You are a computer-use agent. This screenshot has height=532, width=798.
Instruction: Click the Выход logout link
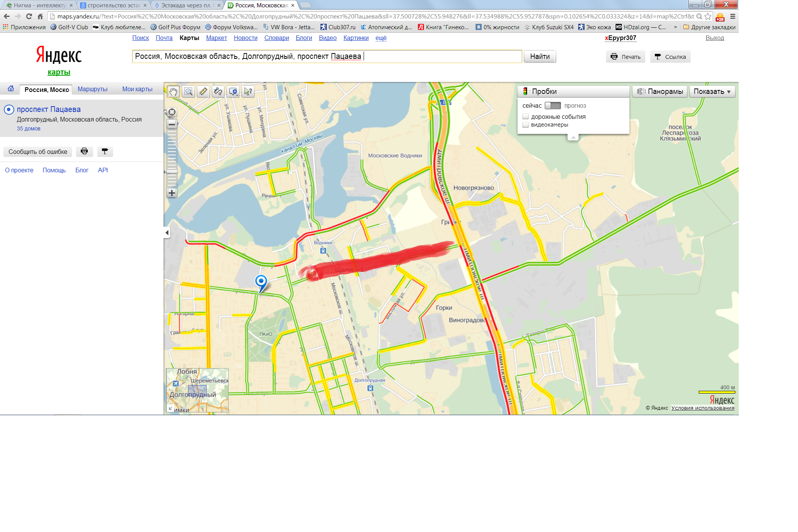[x=715, y=38]
